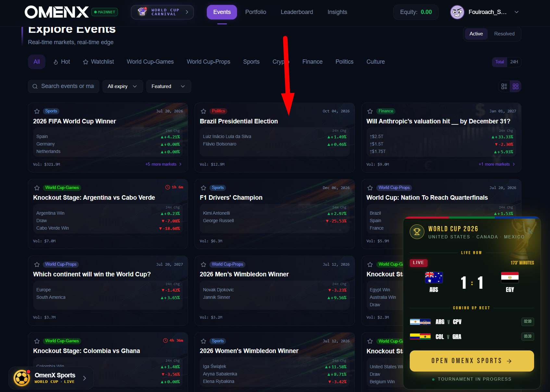Click the Egypt flag icon
Image resolution: width=550 pixels, height=392 pixels.
pyautogui.click(x=510, y=277)
